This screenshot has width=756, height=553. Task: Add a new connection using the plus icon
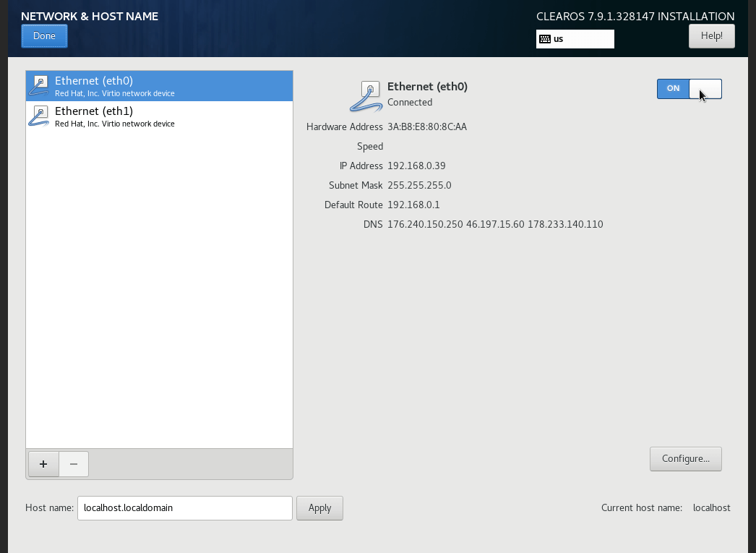(x=43, y=464)
